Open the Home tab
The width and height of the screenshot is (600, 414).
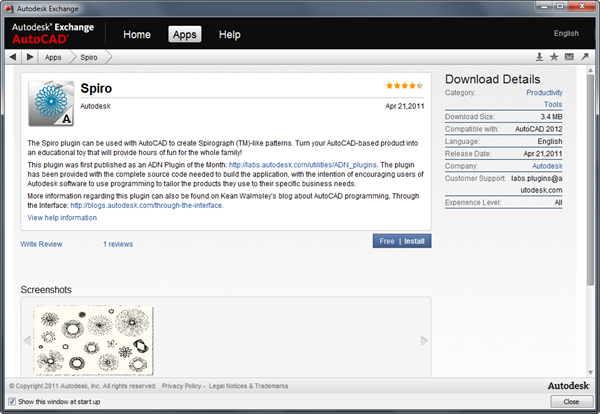pyautogui.click(x=136, y=35)
